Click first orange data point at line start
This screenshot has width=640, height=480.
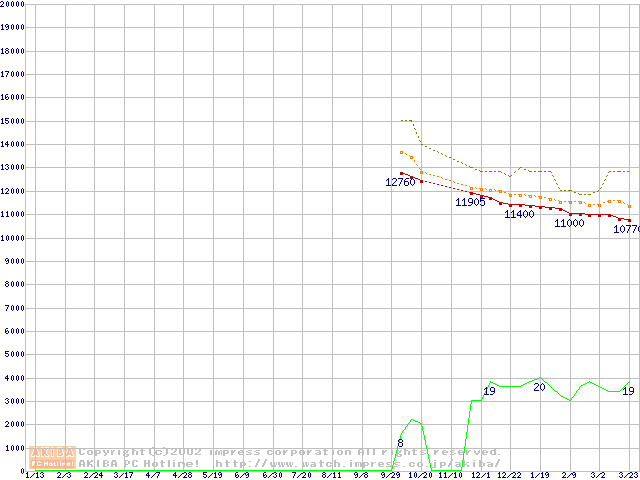(401, 153)
